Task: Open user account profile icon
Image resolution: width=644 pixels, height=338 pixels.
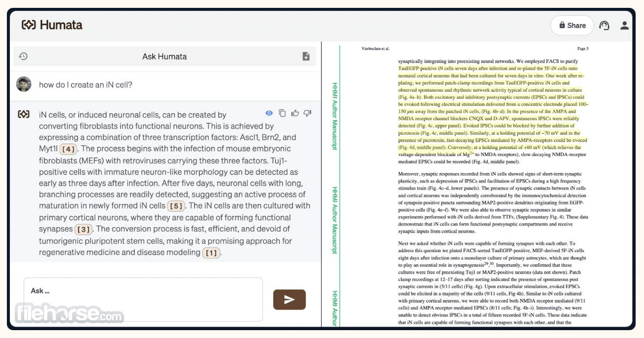Action: pyautogui.click(x=624, y=26)
